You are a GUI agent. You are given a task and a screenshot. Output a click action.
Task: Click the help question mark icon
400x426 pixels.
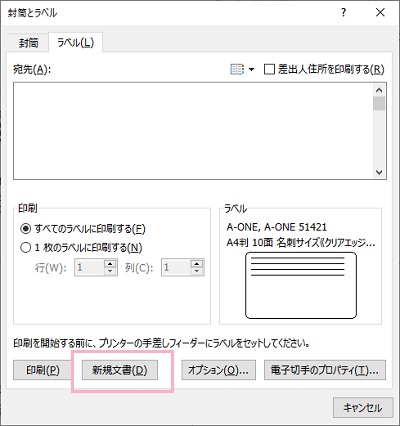[x=344, y=13]
